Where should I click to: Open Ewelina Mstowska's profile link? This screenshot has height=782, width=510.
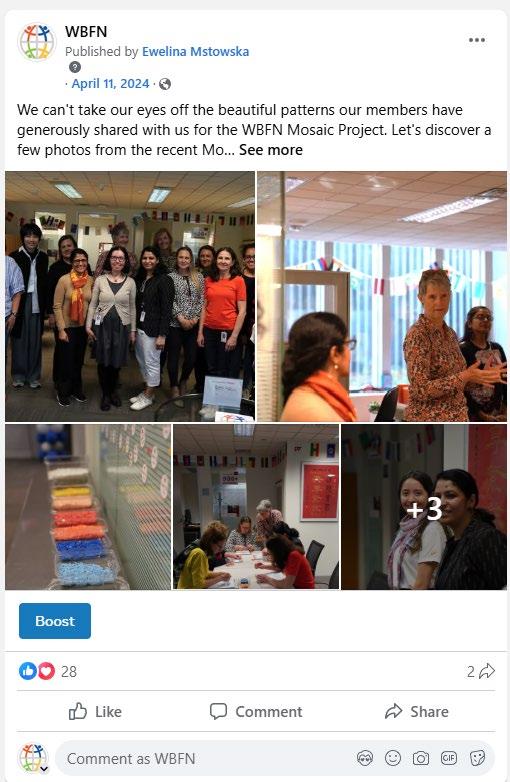(x=195, y=51)
